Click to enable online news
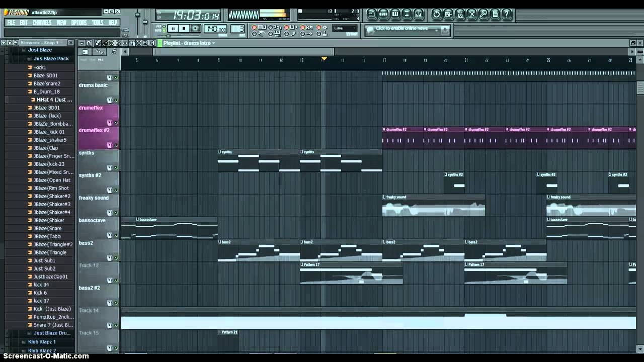 [x=402, y=29]
